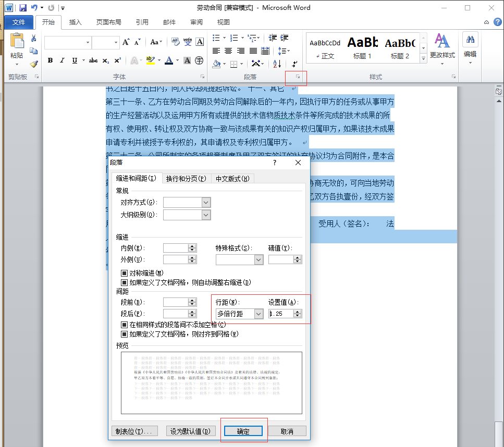Viewport: 504px width, 447px height.
Task: Switch to the 插入 ribbon tab
Action: pyautogui.click(x=75, y=22)
